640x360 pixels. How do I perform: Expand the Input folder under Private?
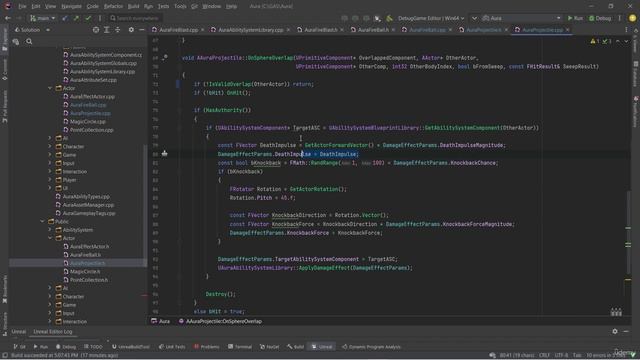(x=50, y=163)
